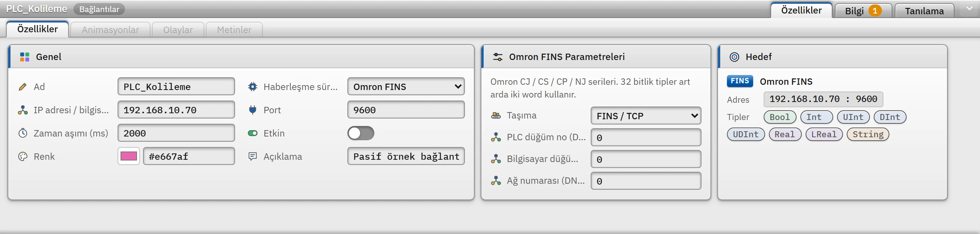Click the LReal type chip

pos(824,134)
